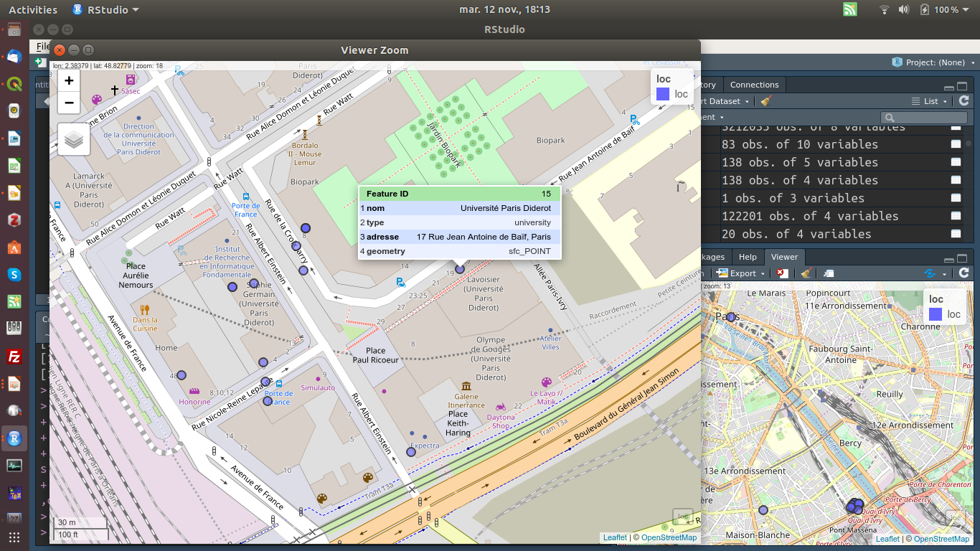This screenshot has width=980, height=551.
Task: Open Skype from the dock
Action: coord(14,275)
